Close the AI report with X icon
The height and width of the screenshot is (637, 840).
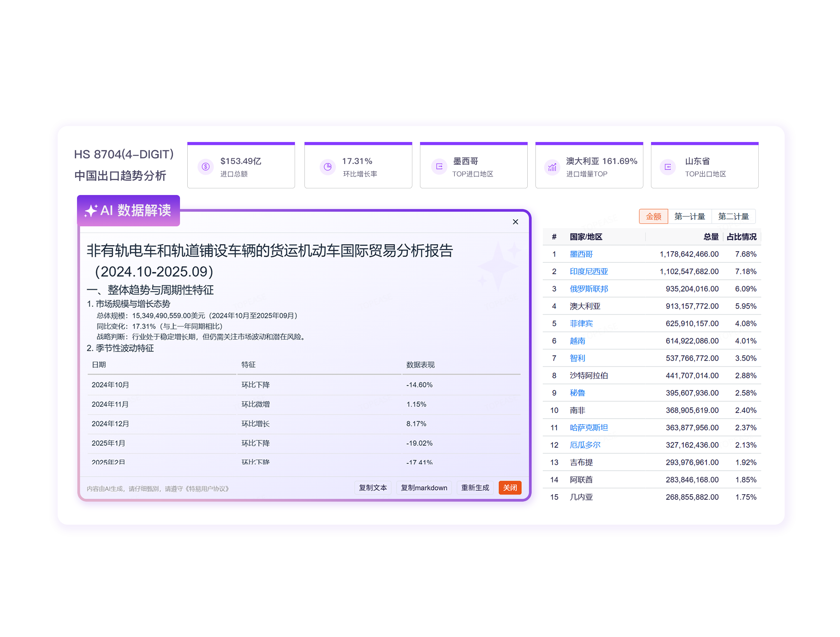point(515,222)
